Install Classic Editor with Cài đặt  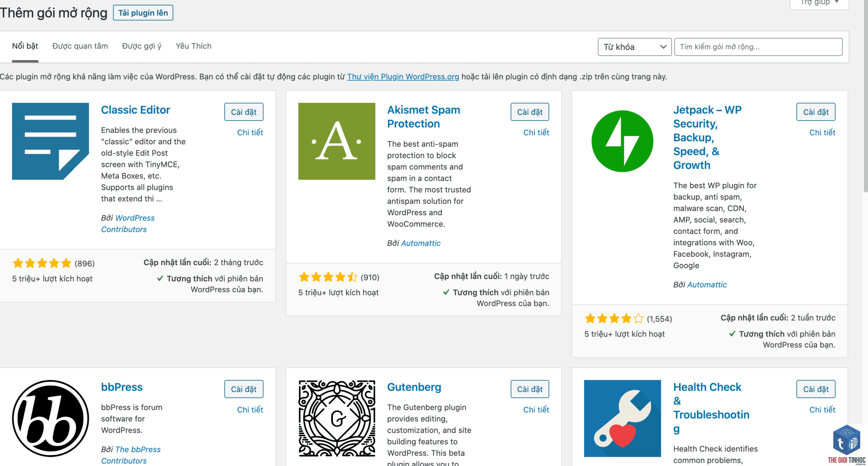point(244,112)
